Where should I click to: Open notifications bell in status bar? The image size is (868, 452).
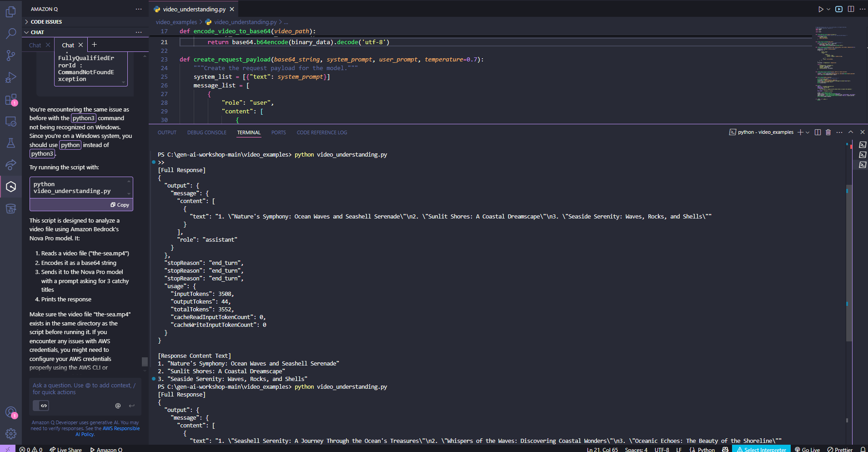(x=863, y=449)
